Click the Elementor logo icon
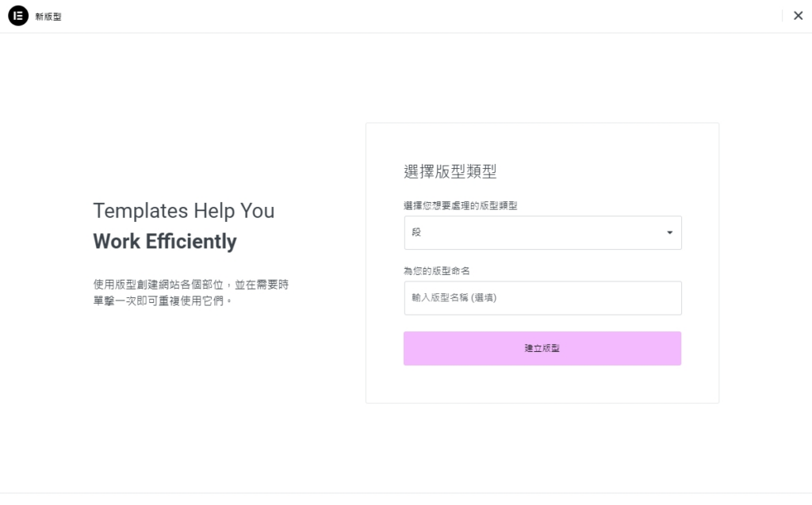The image size is (812, 505). [x=17, y=16]
